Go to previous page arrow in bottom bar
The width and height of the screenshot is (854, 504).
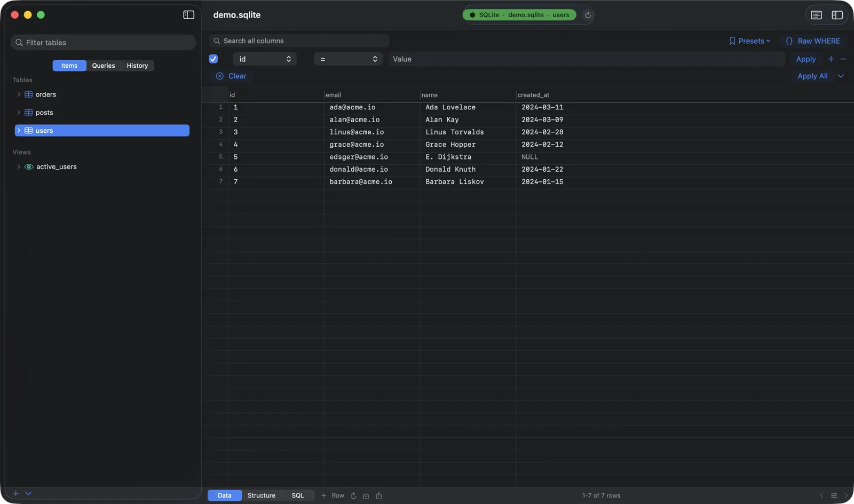point(821,495)
